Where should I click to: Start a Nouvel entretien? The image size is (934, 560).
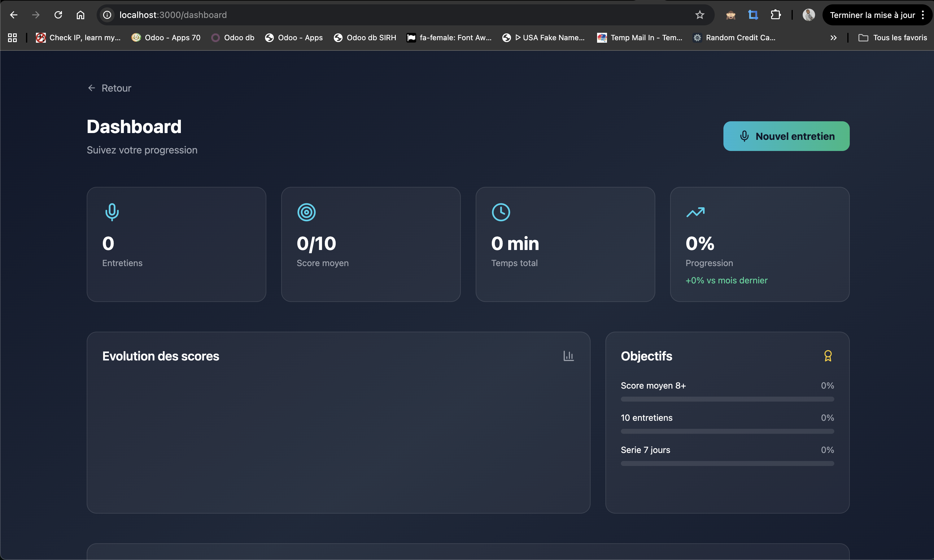coord(786,136)
